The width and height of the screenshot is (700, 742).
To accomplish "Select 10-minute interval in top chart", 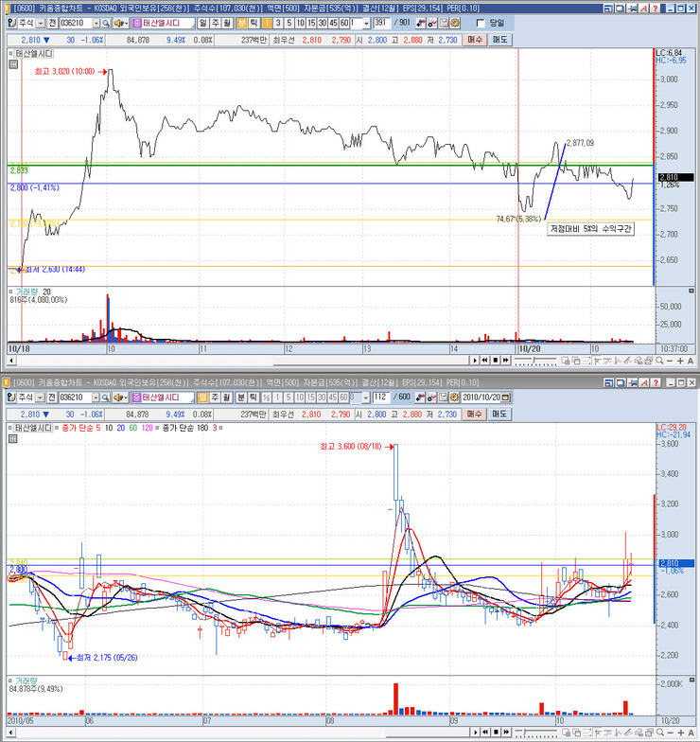I will [x=300, y=23].
